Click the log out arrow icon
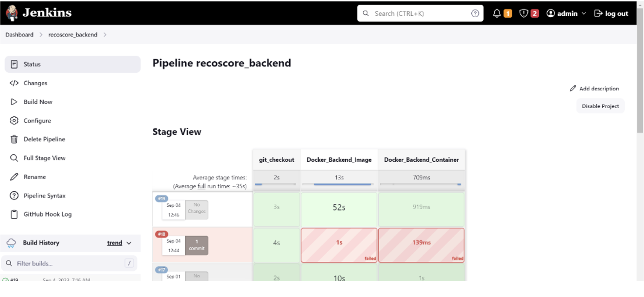 (598, 14)
